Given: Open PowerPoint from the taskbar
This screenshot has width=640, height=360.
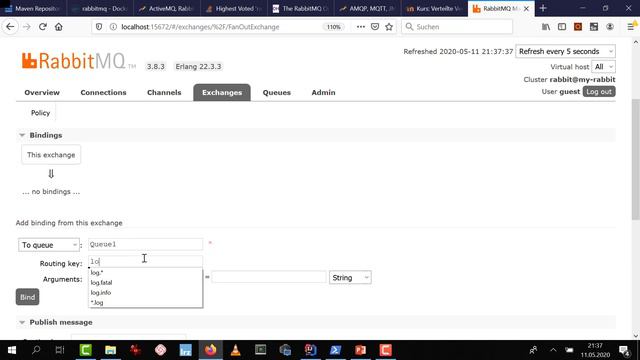Looking at the screenshot, I should tap(360, 350).
